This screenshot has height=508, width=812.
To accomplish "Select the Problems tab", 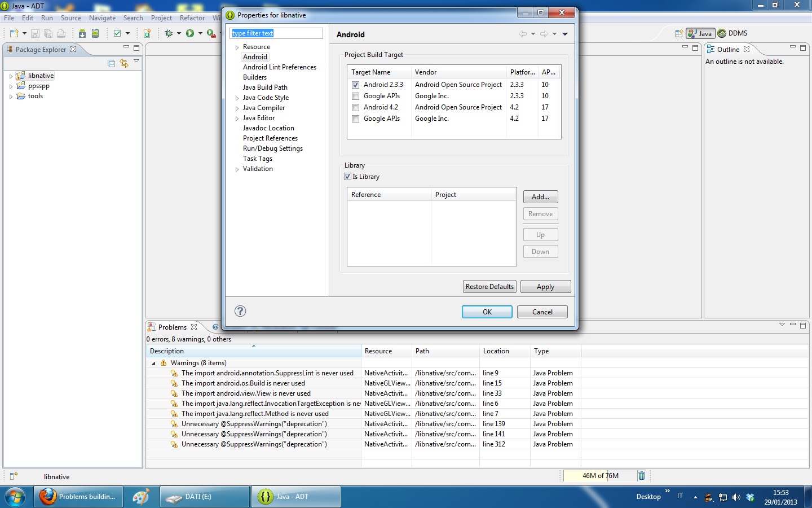I will [172, 327].
